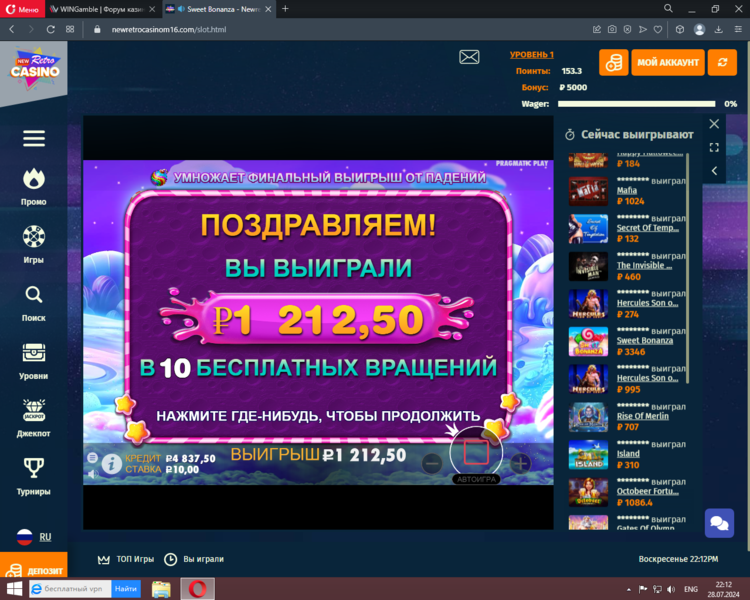This screenshot has width=750, height=600.
Task: Open the Windows Start menu
Action: 14,589
